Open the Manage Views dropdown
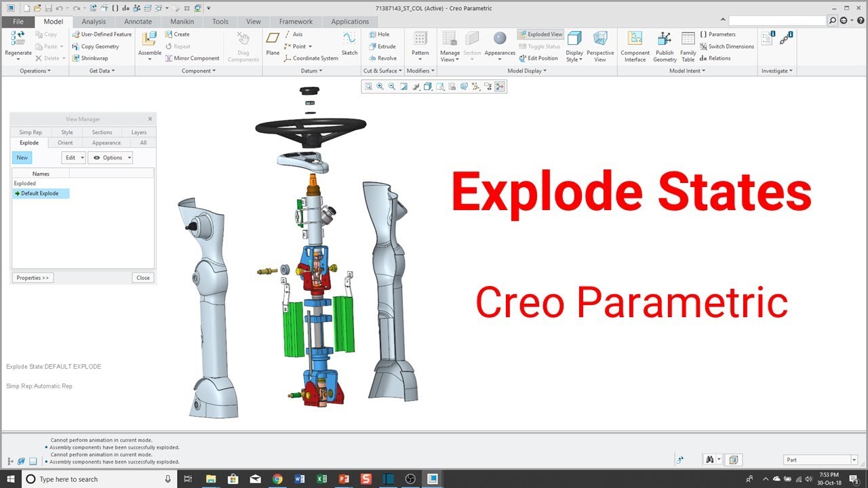This screenshot has height=488, width=868. coord(450,56)
